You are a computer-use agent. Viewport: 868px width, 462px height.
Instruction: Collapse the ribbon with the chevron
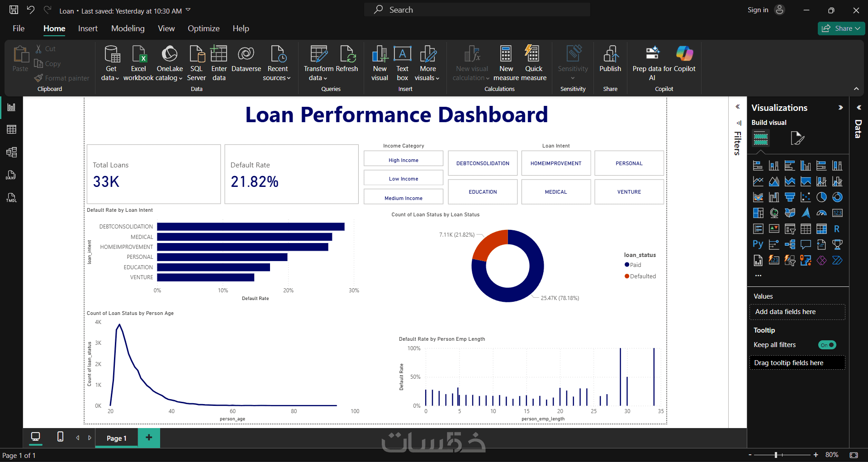tap(856, 89)
